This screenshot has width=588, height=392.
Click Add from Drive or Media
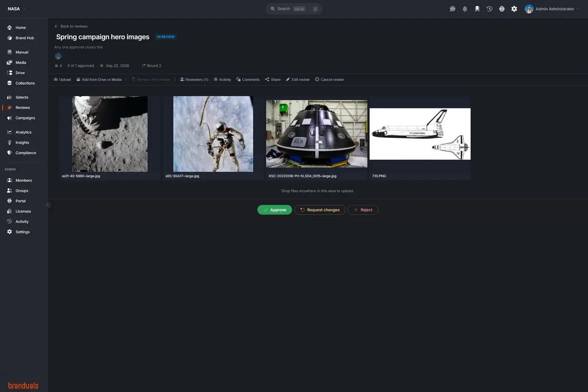(99, 79)
